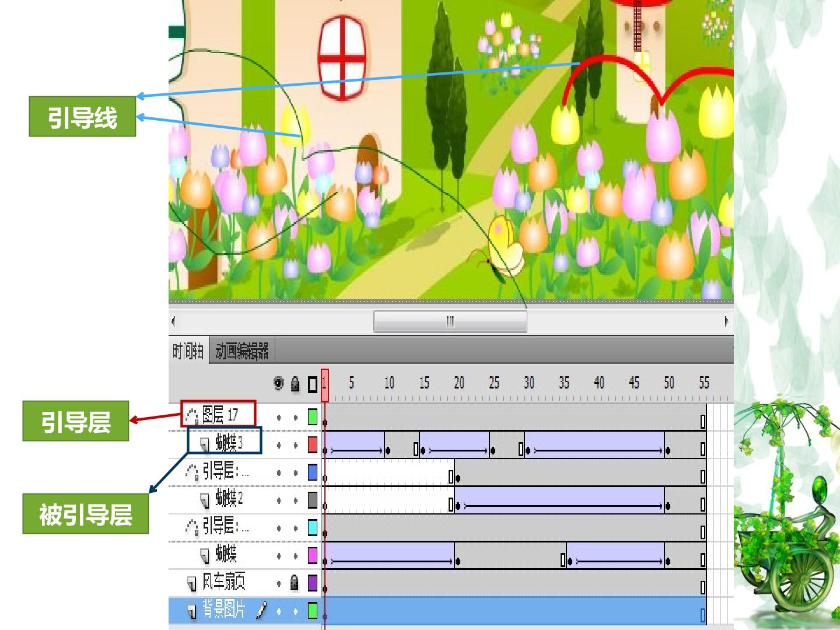Click the cyan color swatch of third 引导层
This screenshot has height=630, width=840.
(313, 527)
